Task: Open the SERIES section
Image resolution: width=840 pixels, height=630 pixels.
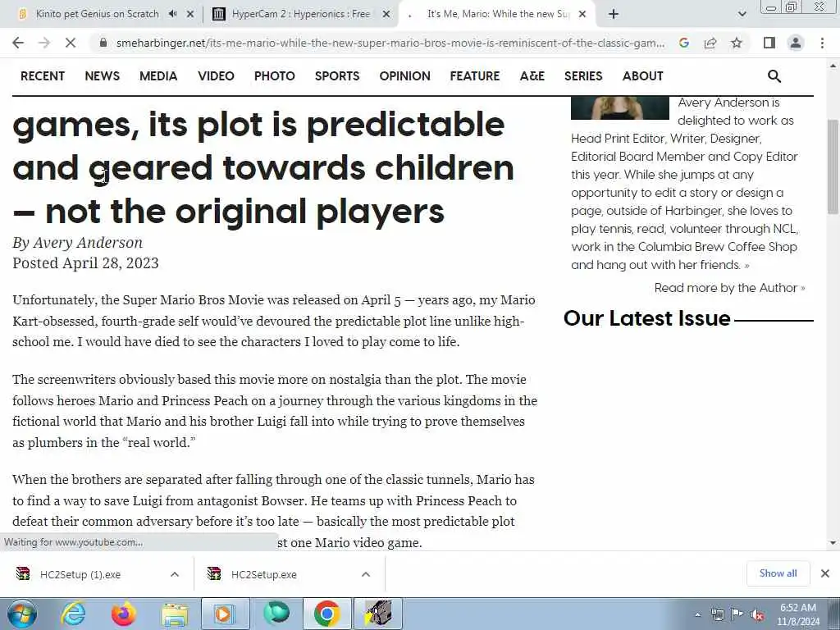Action: tap(583, 76)
